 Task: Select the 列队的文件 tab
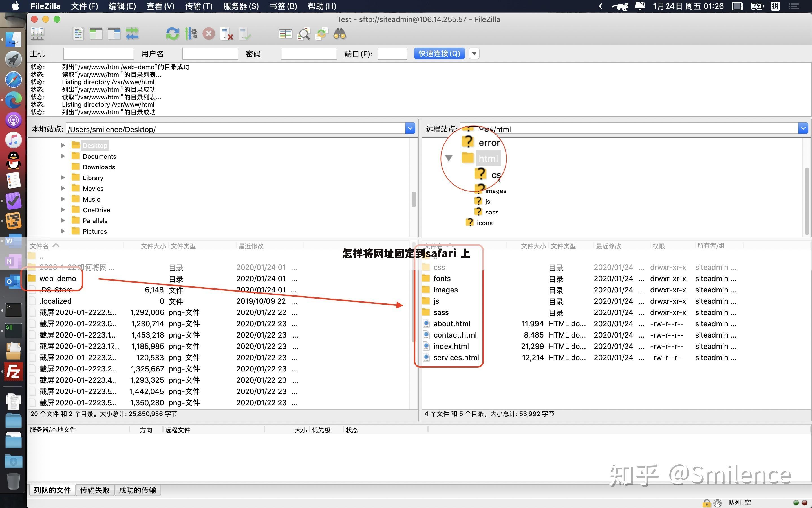point(52,490)
